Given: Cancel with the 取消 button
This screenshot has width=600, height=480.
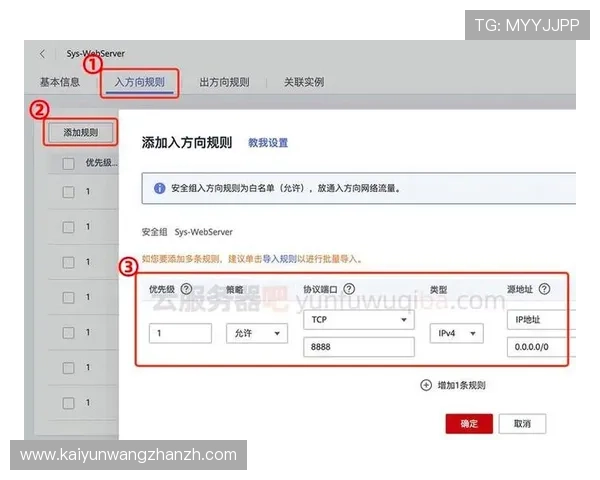Looking at the screenshot, I should [522, 424].
